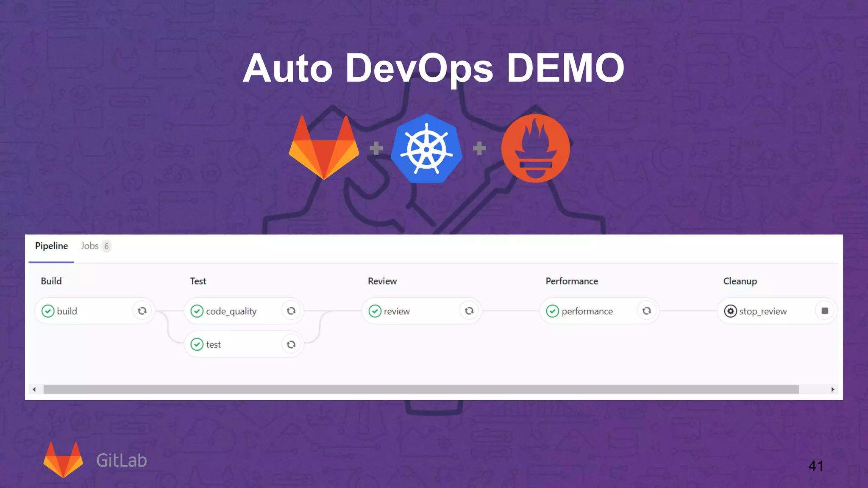Click the Performance stage heading
868x488 pixels.
click(x=572, y=281)
